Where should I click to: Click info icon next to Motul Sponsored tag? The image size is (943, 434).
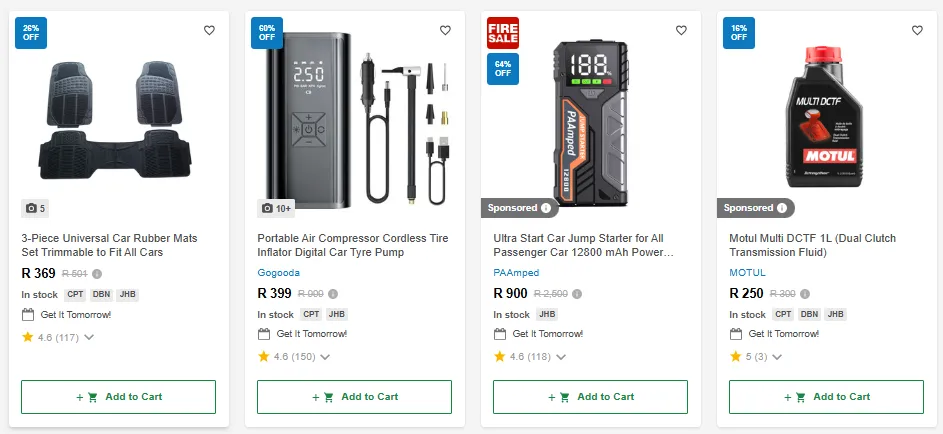pyautogui.click(x=782, y=208)
